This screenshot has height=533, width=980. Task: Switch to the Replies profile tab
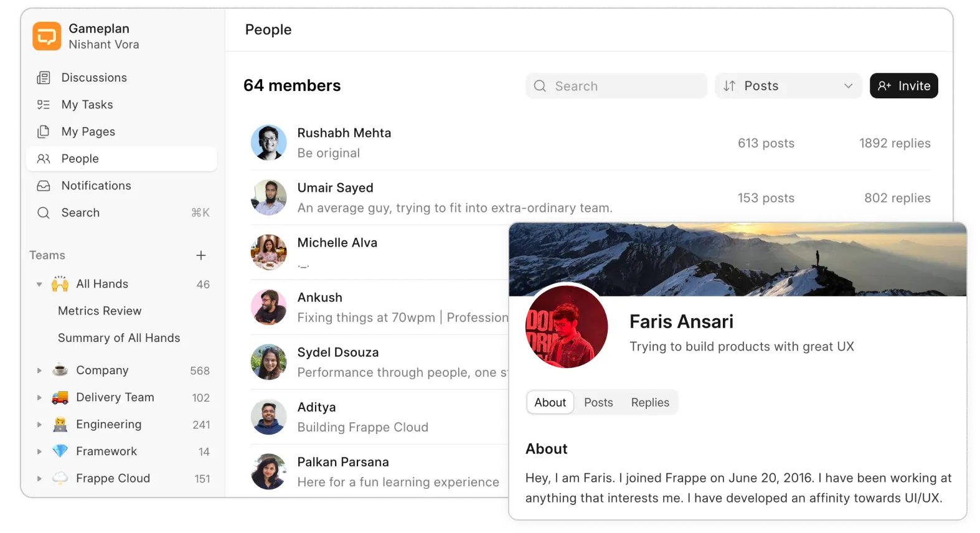(650, 403)
